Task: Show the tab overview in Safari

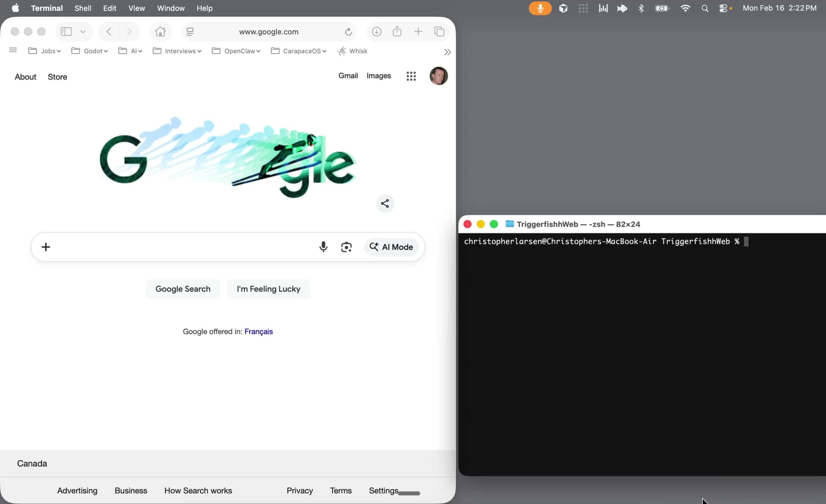Action: 439,31
